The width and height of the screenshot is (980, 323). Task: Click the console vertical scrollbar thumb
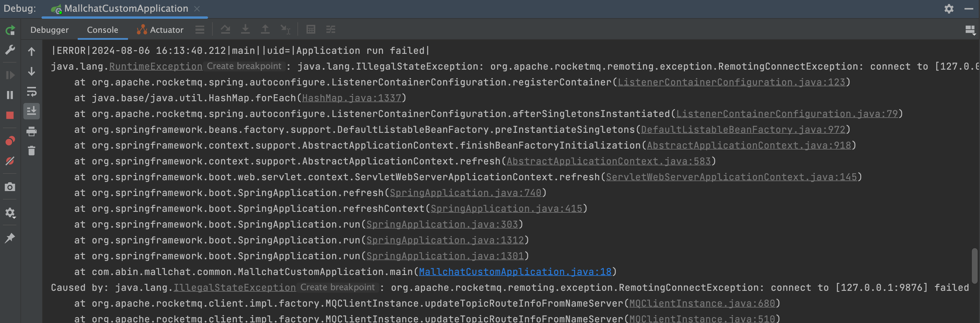click(975, 265)
